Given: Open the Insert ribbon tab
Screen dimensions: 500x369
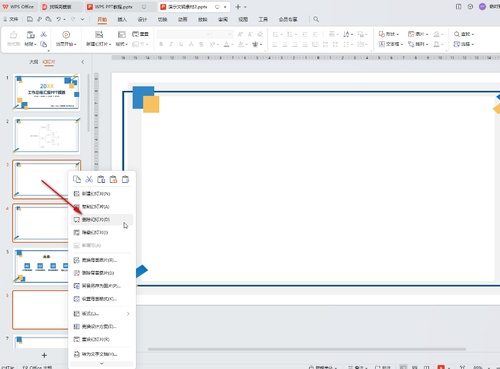Looking at the screenshot, I should 122,19.
